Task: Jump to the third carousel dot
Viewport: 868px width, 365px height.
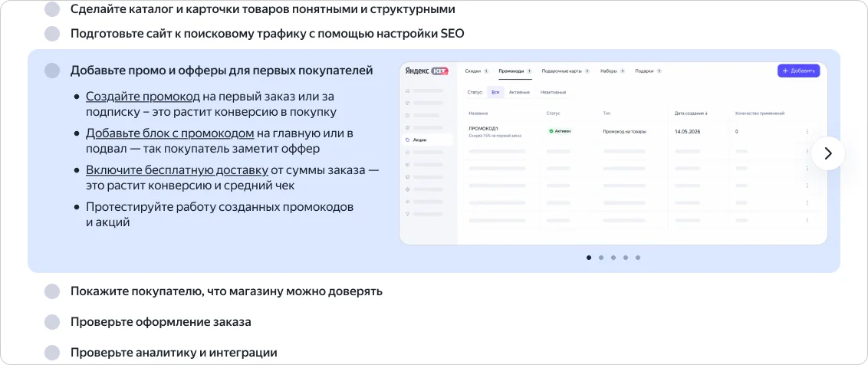Action: click(x=613, y=258)
